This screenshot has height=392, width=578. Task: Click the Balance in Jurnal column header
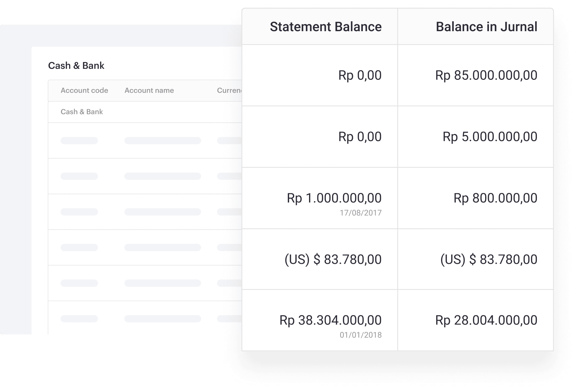coord(486,27)
